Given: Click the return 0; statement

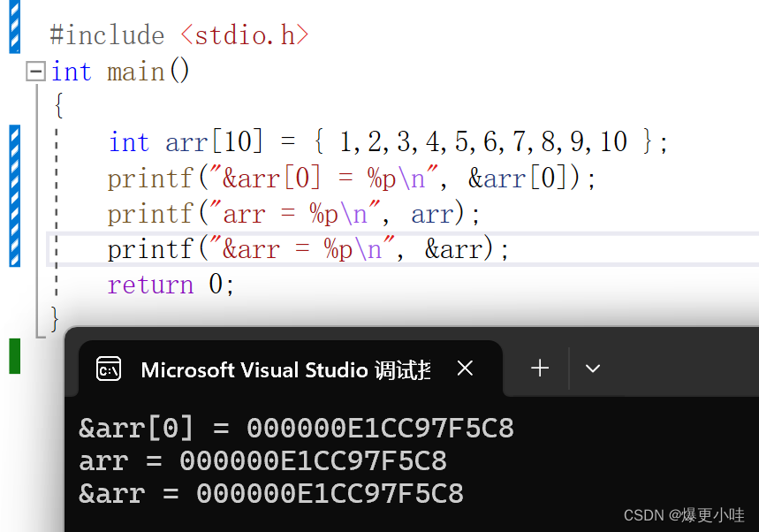Looking at the screenshot, I should tap(171, 285).
